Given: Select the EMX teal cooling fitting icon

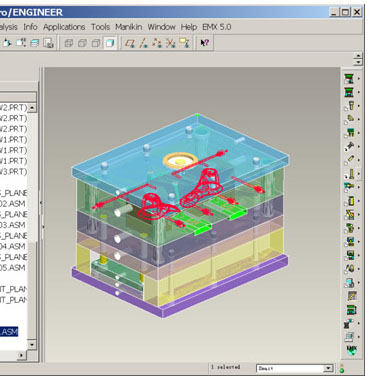Looking at the screenshot, I should click(350, 187).
